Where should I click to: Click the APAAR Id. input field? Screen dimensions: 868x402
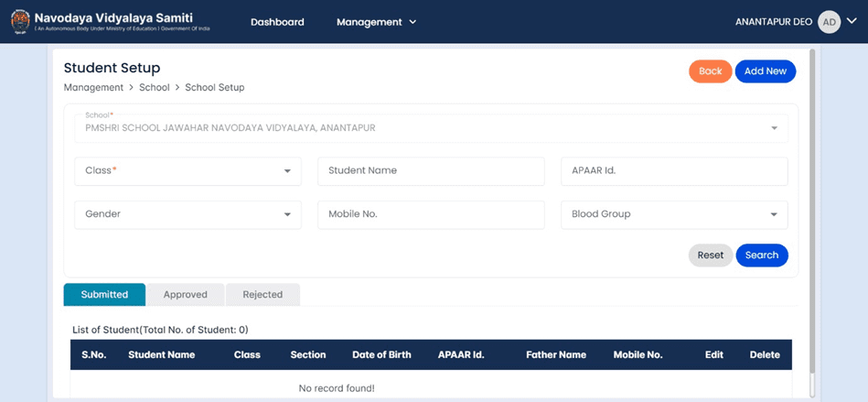click(x=674, y=170)
